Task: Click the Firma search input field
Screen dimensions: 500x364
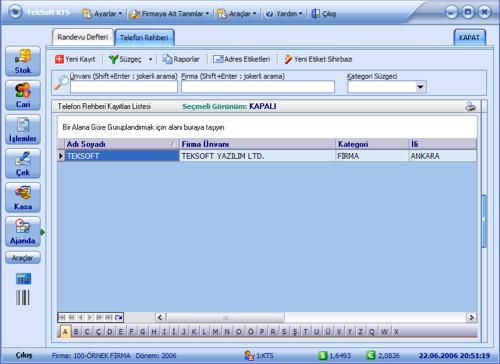Action: [258, 87]
